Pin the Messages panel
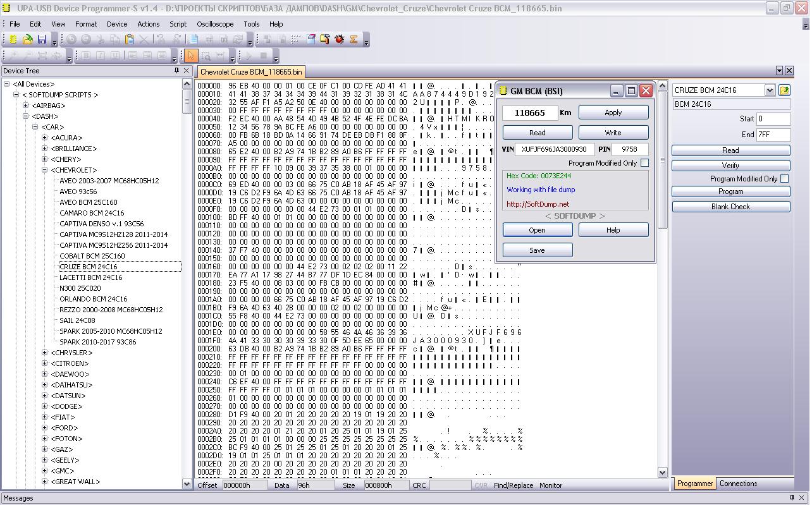 (x=792, y=498)
